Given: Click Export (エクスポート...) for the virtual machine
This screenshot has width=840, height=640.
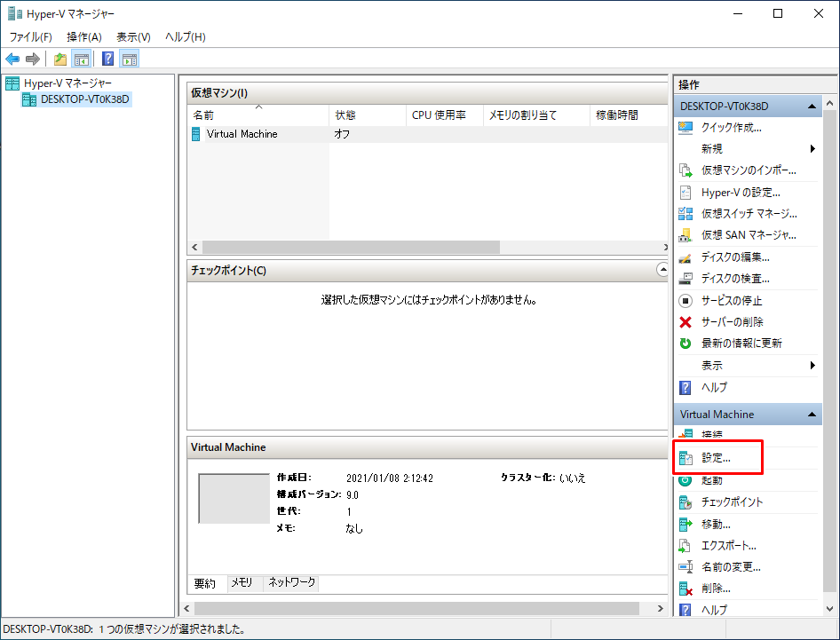Looking at the screenshot, I should pyautogui.click(x=728, y=546).
